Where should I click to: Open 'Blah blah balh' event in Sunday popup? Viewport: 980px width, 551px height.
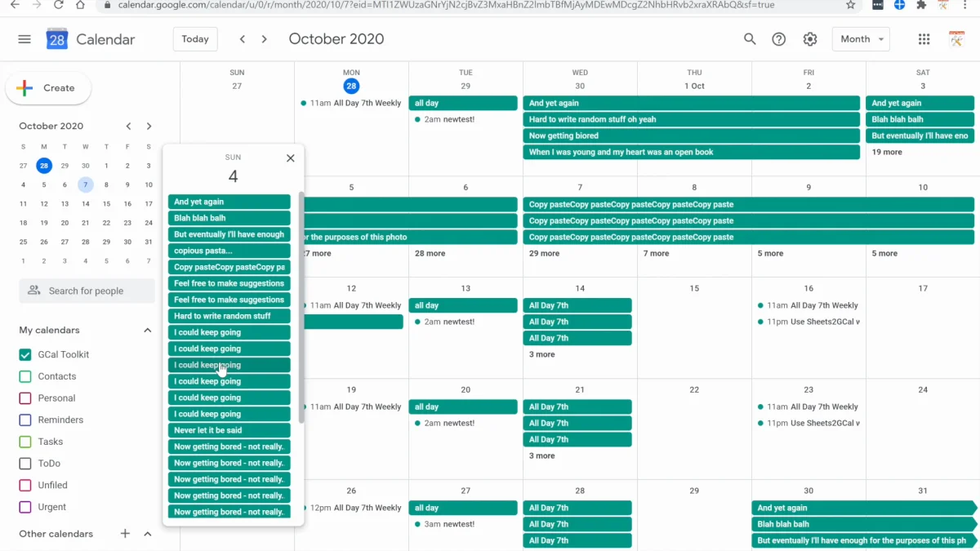point(229,218)
